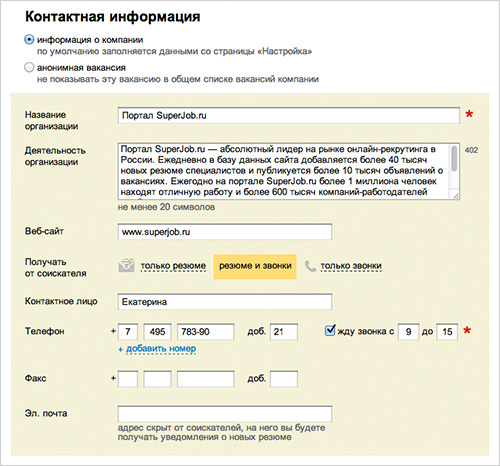The image size is (500, 466).
Task: Select the 'информация о компании' radio button
Action: 29,40
